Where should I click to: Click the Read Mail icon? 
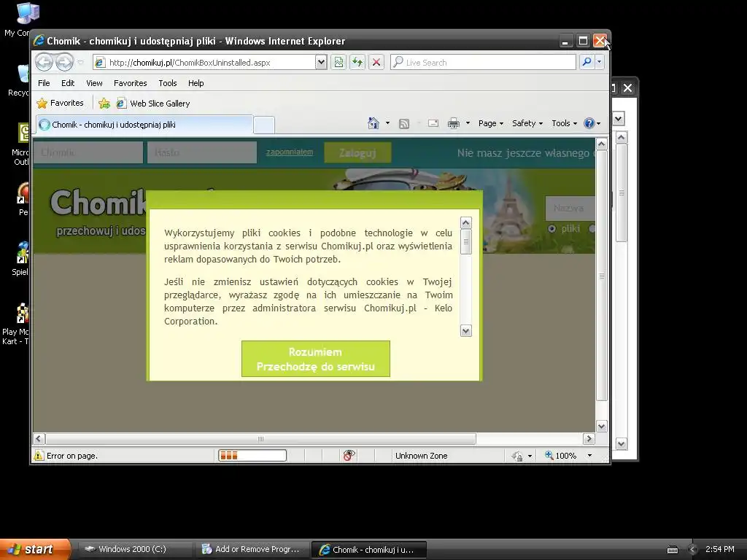(x=433, y=124)
